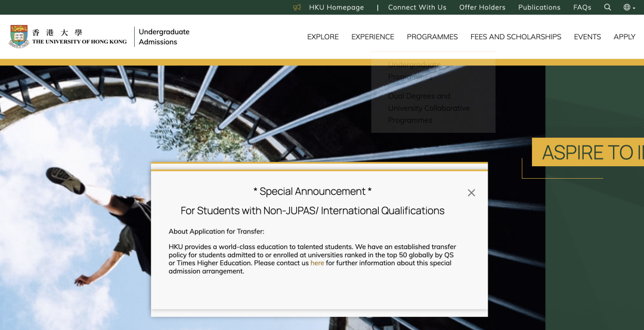Choose Dual Degrees and University Collaborative Programmes
The width and height of the screenshot is (644, 330).
click(428, 108)
